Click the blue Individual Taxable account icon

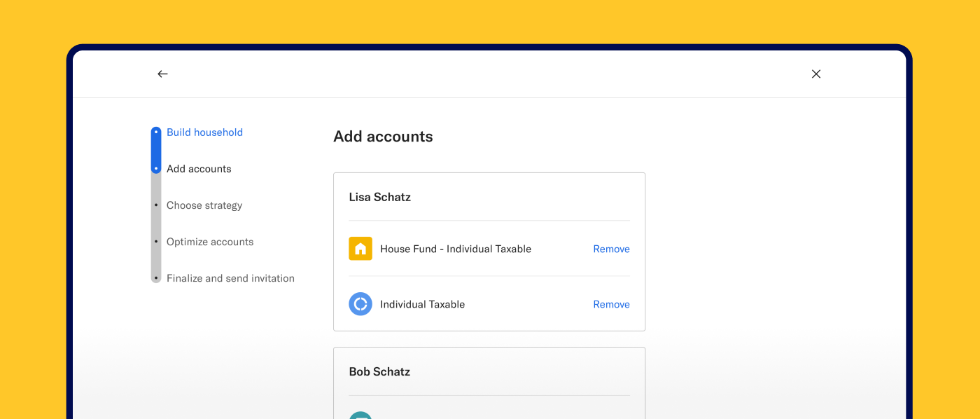click(360, 303)
